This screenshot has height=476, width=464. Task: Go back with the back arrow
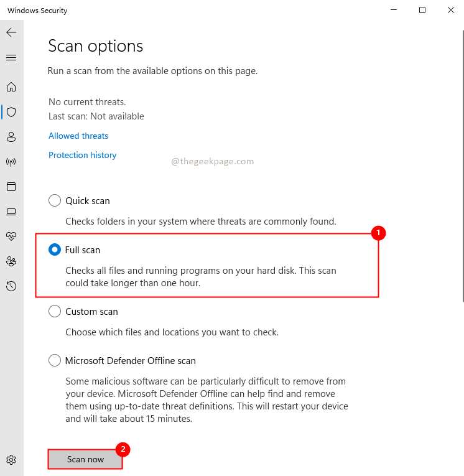click(11, 32)
